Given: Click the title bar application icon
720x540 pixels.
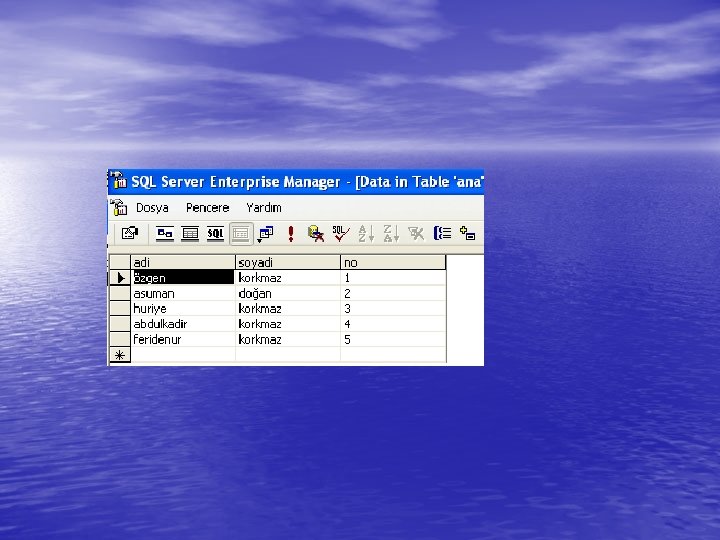Looking at the screenshot, I should point(118,181).
